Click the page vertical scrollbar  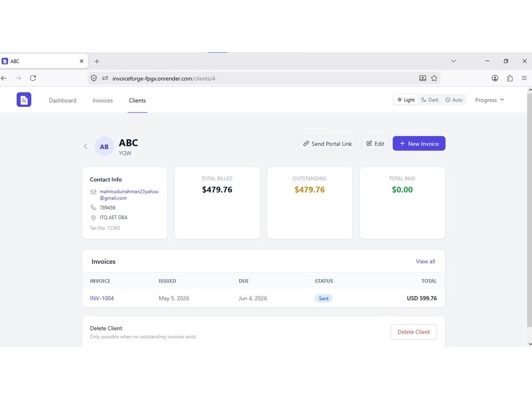pos(529,210)
